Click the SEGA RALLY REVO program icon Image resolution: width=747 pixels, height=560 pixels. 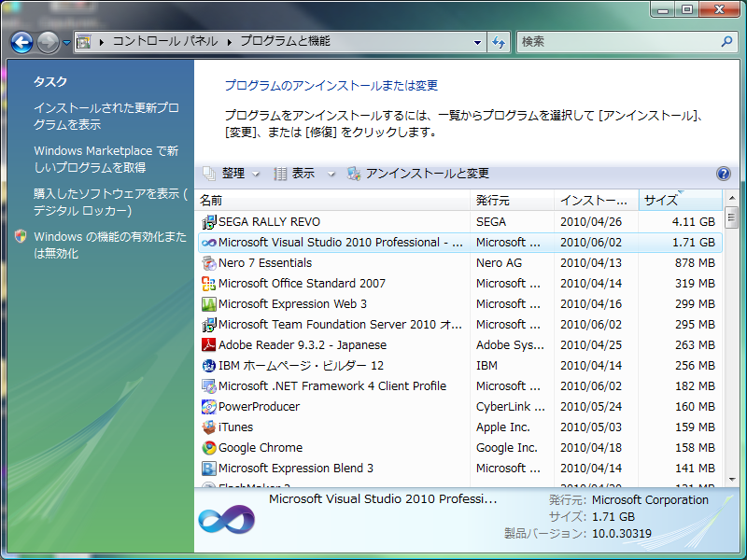pos(208,222)
